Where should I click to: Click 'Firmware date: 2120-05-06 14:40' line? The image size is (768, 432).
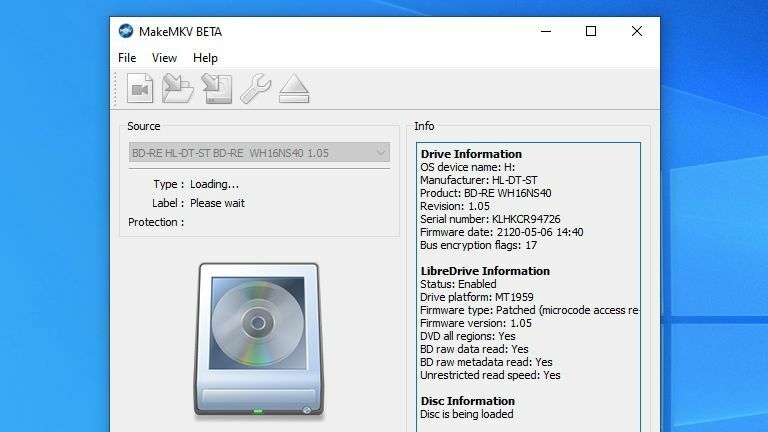tap(502, 232)
